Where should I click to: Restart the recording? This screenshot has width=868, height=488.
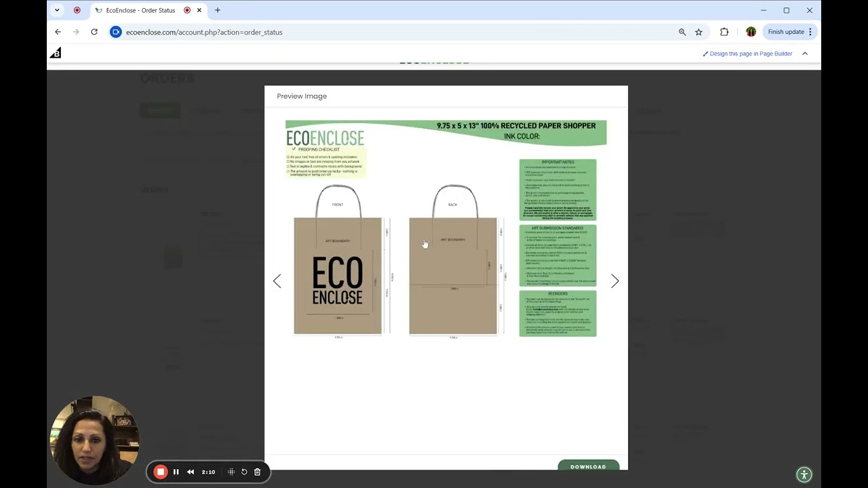point(244,472)
